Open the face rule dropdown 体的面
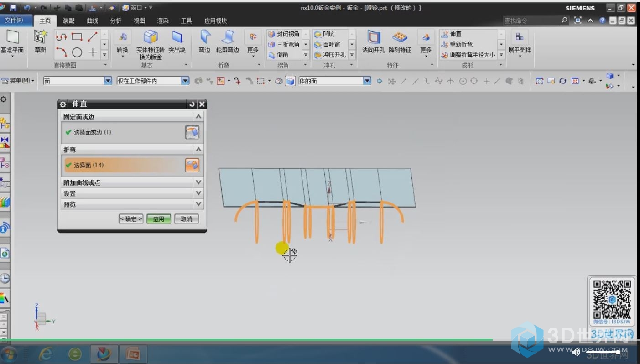Screen dimensions: 640x364 [335, 81]
